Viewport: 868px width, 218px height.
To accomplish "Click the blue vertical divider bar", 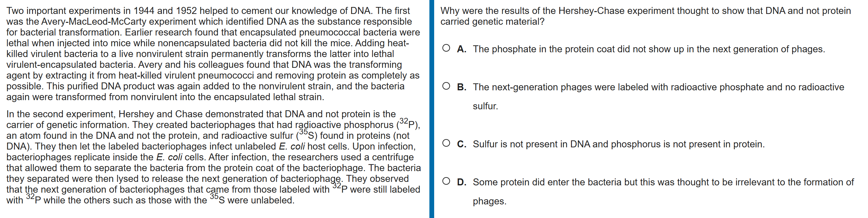I will click(432, 109).
